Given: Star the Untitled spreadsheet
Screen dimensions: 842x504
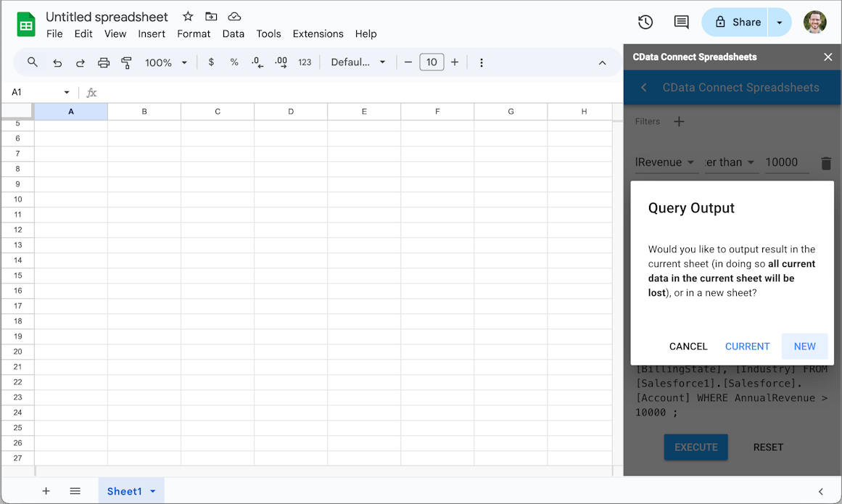Looking at the screenshot, I should [x=188, y=17].
